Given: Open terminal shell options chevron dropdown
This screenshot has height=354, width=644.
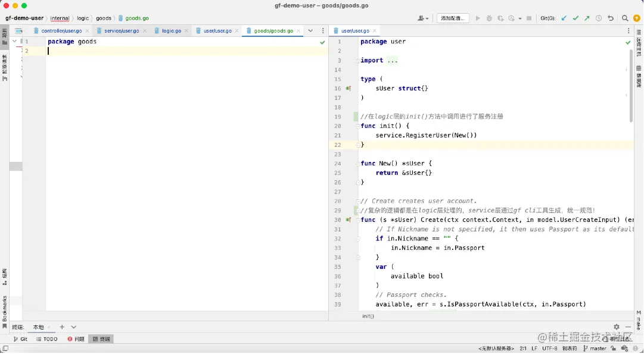Looking at the screenshot, I should [x=73, y=327].
